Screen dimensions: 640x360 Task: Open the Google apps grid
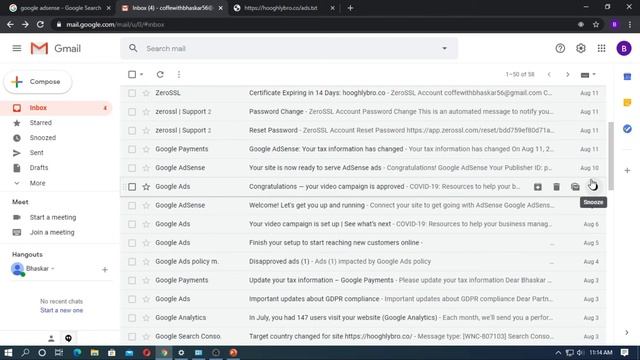click(601, 49)
